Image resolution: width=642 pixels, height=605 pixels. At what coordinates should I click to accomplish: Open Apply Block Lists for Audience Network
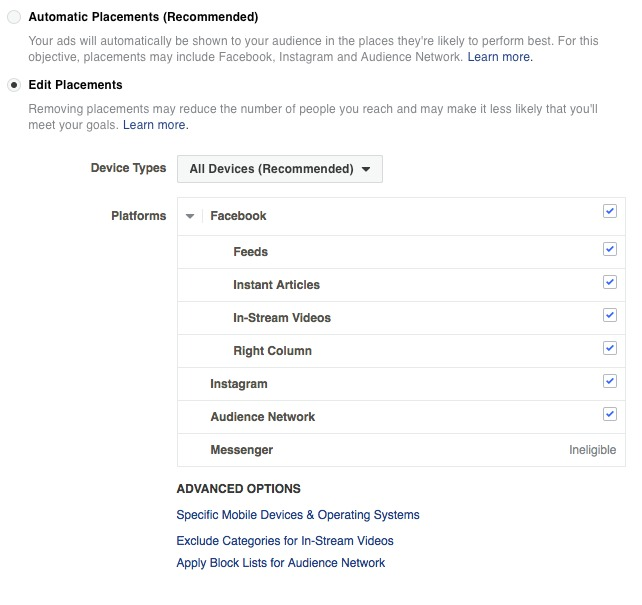point(281,563)
